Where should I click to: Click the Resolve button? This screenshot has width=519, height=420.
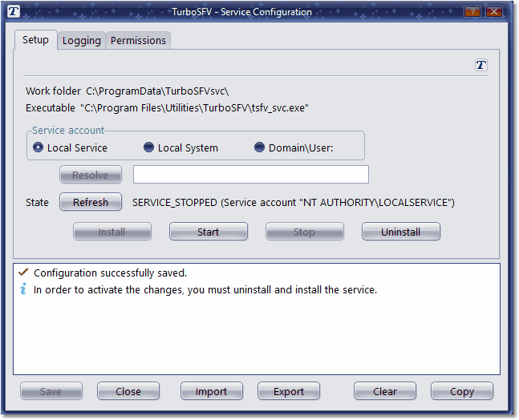(x=91, y=175)
